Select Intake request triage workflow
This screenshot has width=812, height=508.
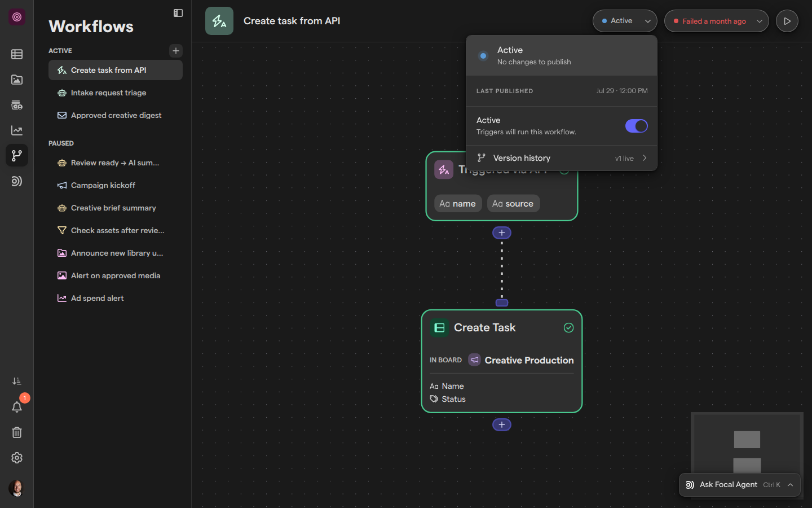tap(116, 93)
